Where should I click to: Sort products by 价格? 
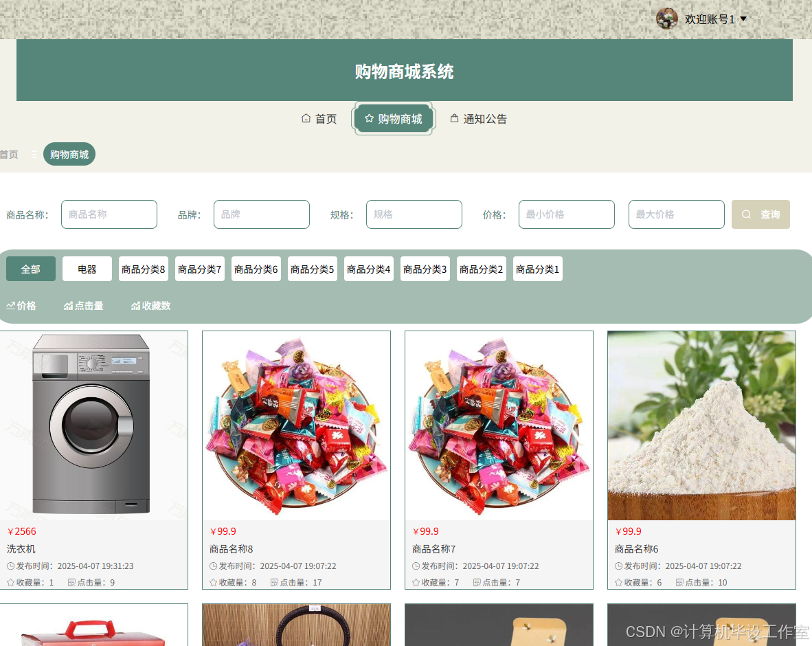(21, 306)
